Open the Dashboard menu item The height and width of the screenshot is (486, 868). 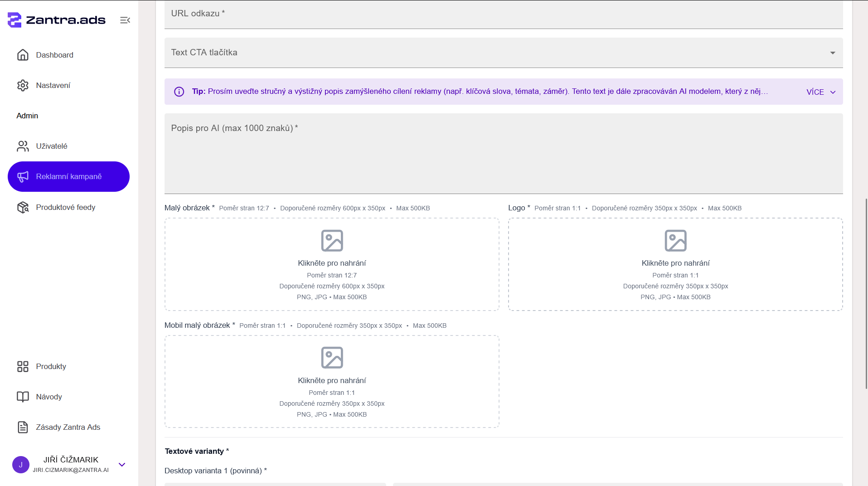pos(68,55)
